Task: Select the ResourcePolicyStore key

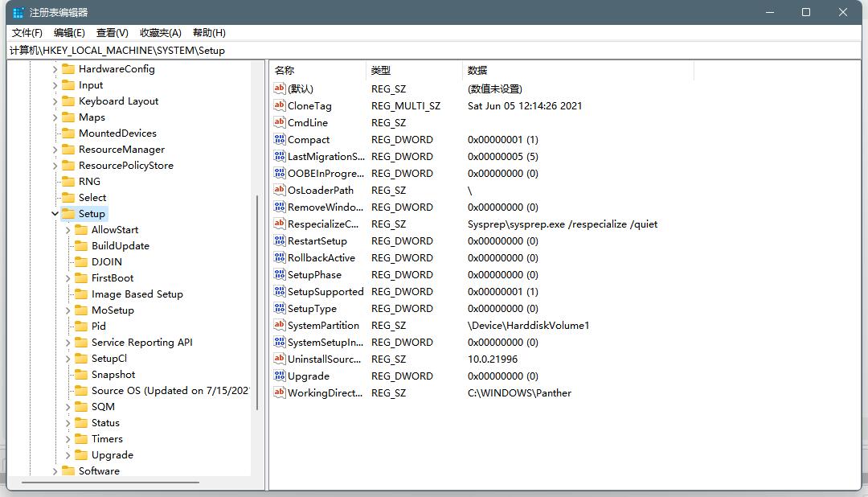Action: click(x=125, y=165)
